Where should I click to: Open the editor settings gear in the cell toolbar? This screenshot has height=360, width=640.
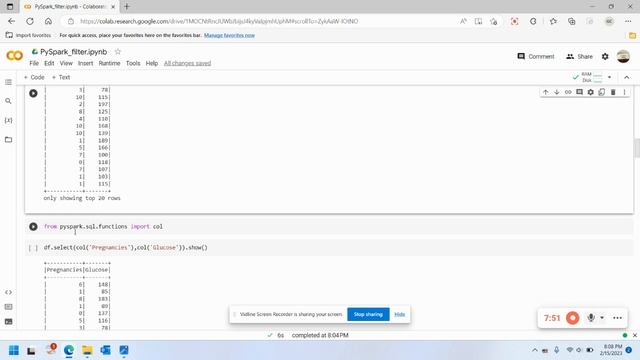tap(591, 92)
